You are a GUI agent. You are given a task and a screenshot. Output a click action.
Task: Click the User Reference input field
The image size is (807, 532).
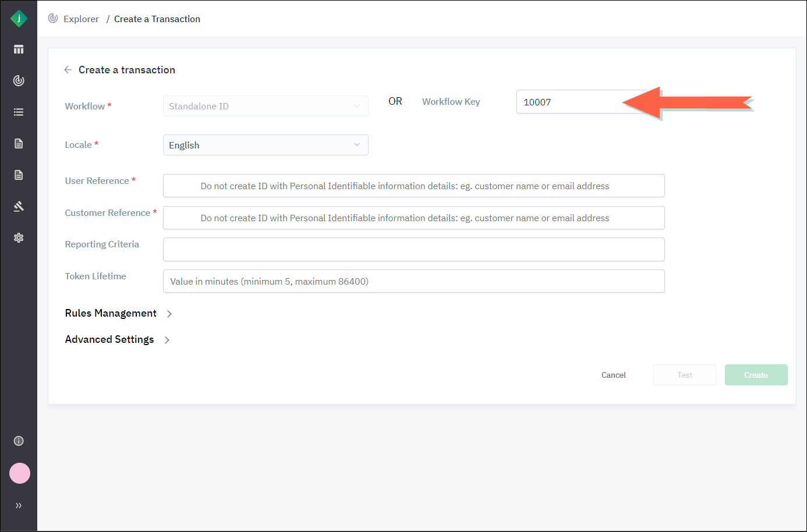[413, 186]
